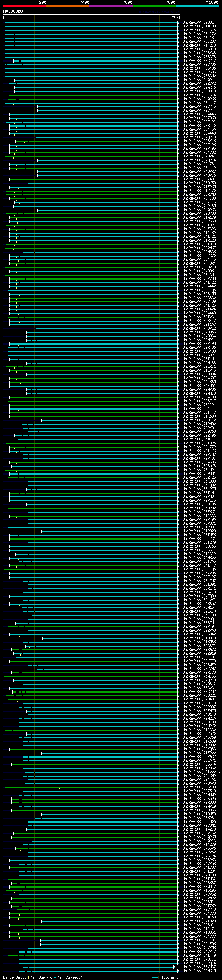This screenshot has width=222, height=980.
Task: Select hit label UniRef100_Q84U94
Action: coord(199,469)
